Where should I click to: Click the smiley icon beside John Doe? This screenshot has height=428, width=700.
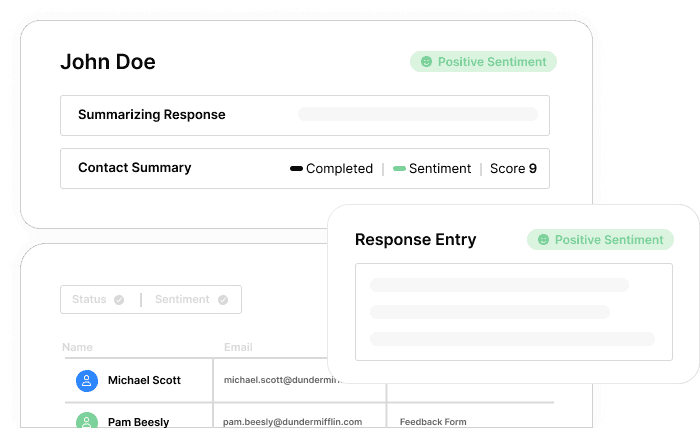pos(426,62)
